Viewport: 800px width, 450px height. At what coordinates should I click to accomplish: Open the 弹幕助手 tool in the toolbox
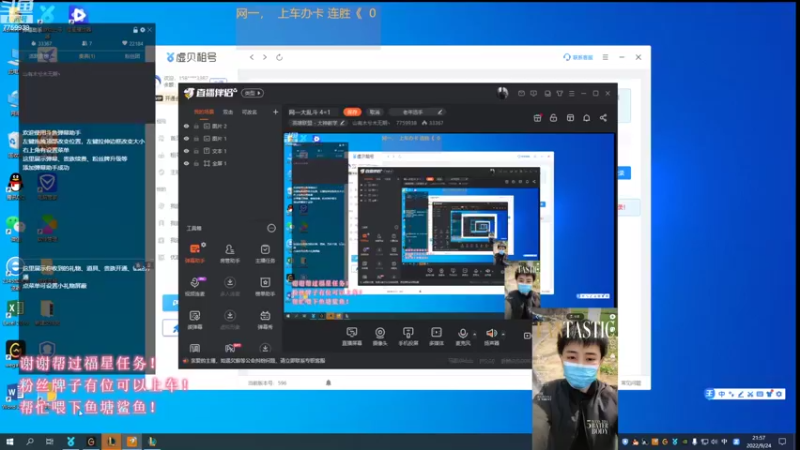click(x=194, y=253)
